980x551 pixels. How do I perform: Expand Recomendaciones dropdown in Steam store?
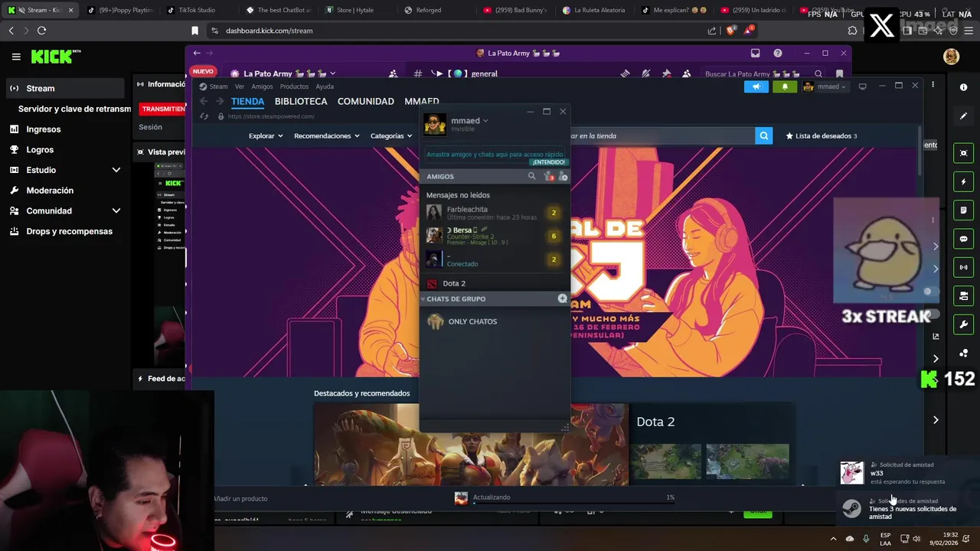coord(327,135)
